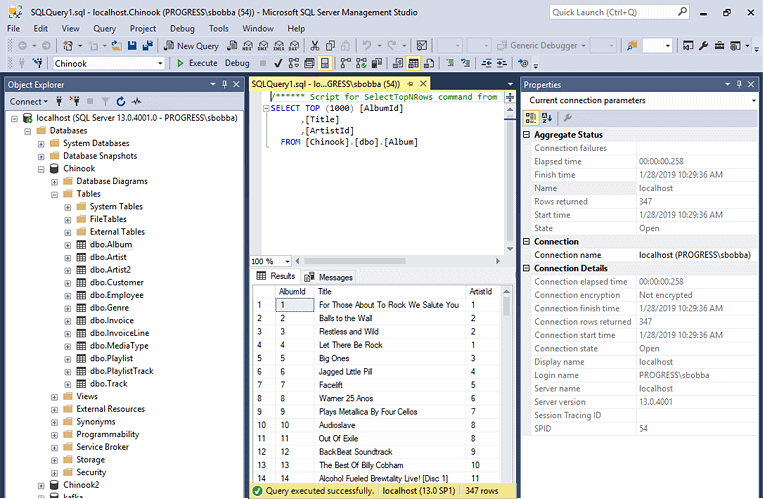Screen dimensions: 763x499
Task: Toggle auto-hide pin on Object Explorer panel
Action: (x=224, y=84)
